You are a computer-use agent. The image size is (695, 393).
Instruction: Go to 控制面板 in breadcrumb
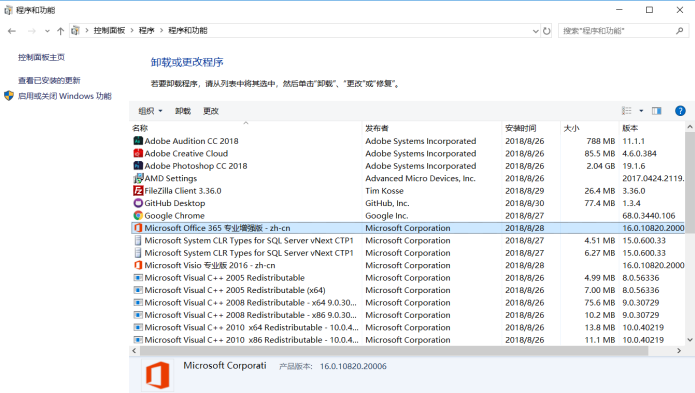pyautogui.click(x=109, y=31)
